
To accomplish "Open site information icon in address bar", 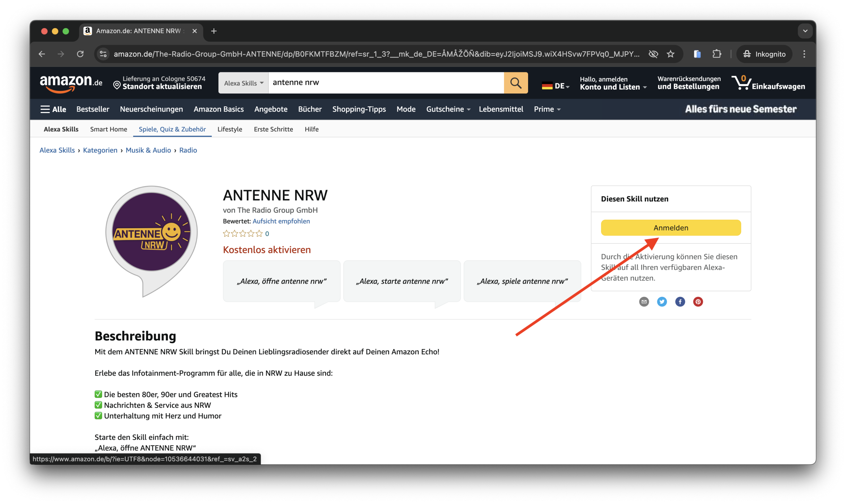I will coord(103,54).
